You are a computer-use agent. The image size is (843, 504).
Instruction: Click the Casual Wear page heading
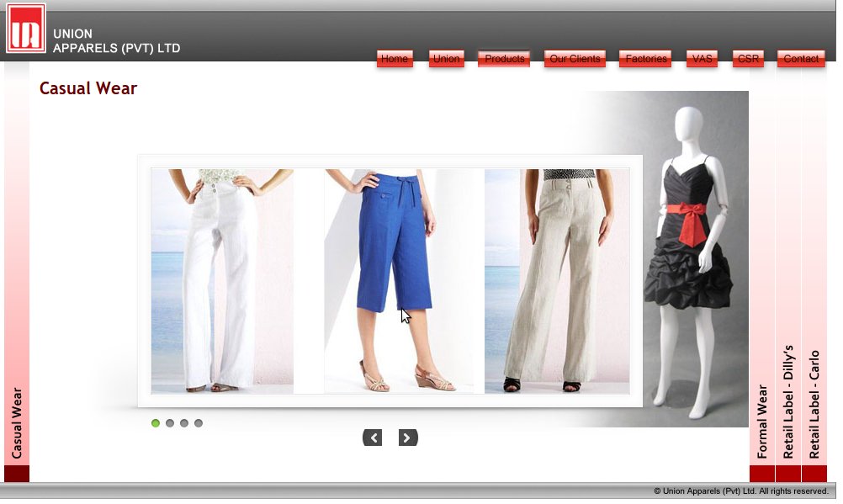[x=88, y=88]
